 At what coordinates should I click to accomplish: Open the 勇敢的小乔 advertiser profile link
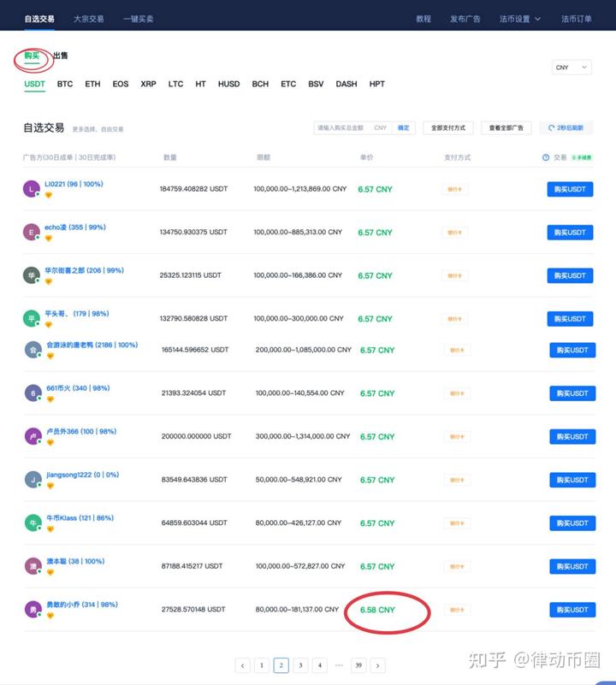coord(82,605)
